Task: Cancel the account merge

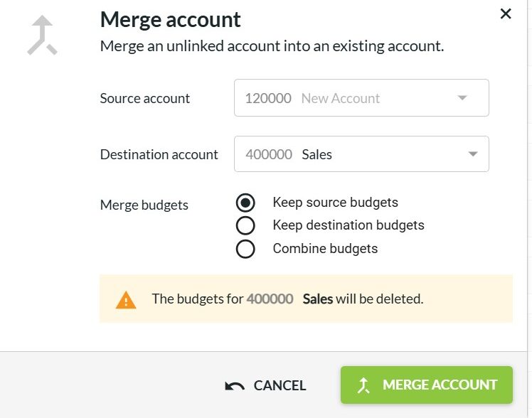Action: click(x=265, y=385)
